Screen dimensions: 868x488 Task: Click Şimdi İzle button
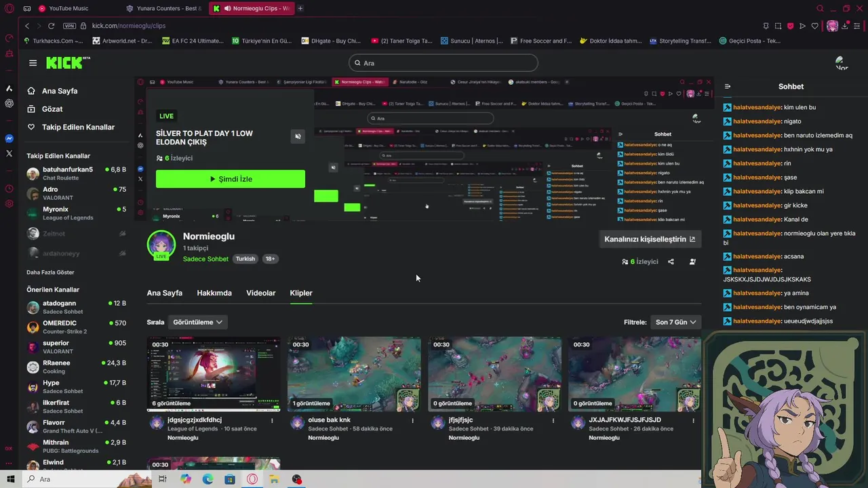click(x=231, y=179)
